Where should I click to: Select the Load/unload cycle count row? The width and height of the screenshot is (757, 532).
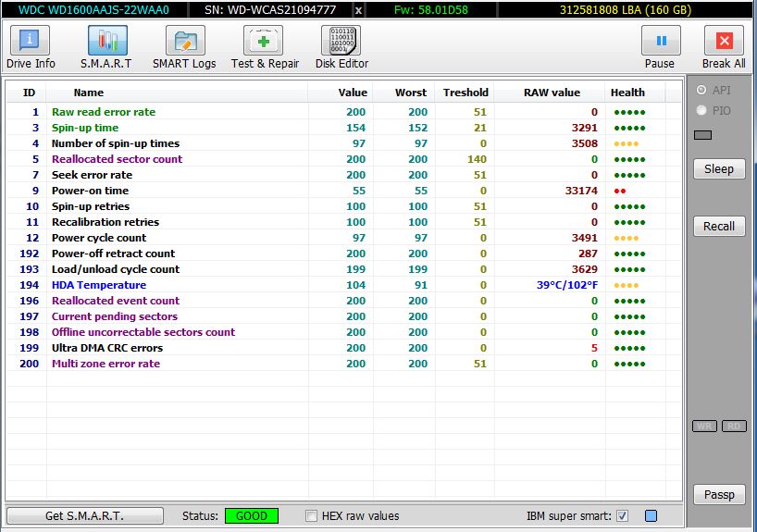pyautogui.click(x=344, y=269)
